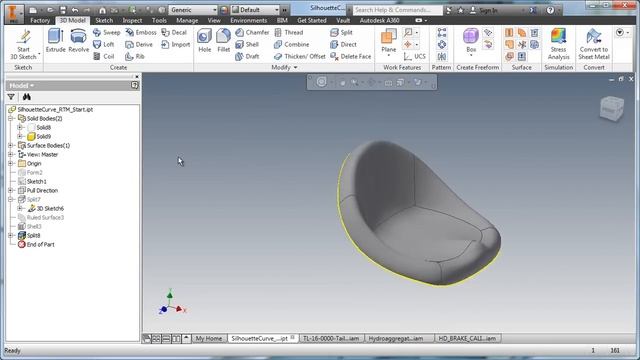Choose the Coil tool
The height and width of the screenshot is (360, 640).
point(103,56)
